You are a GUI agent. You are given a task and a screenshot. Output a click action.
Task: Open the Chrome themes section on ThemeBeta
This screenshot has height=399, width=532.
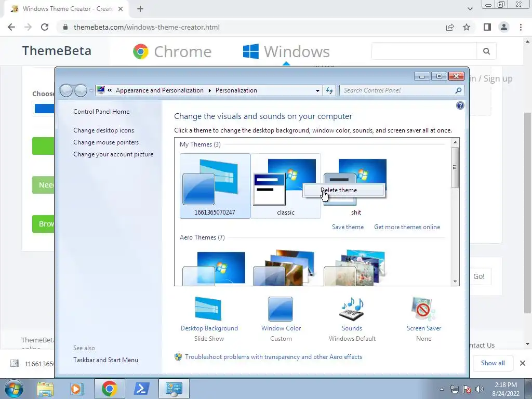[x=172, y=51]
